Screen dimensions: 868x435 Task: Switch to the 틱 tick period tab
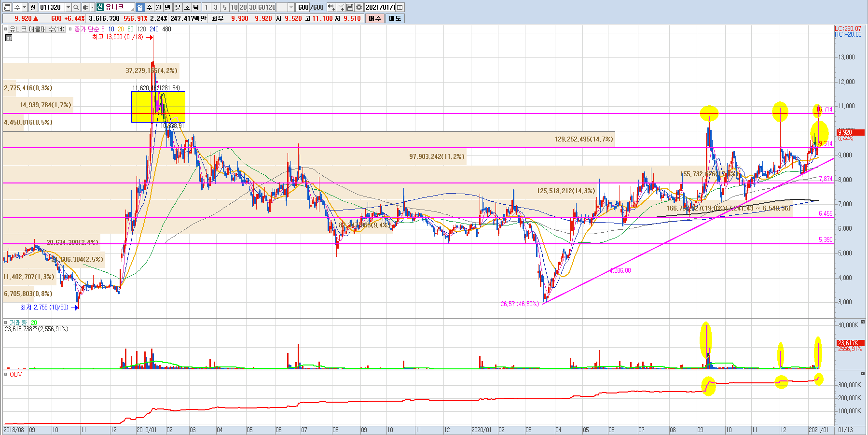coord(196,7)
